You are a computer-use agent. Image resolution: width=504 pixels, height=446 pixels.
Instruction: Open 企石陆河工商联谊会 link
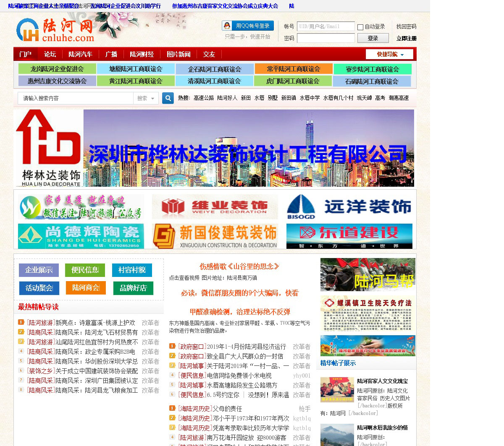tap(215, 69)
